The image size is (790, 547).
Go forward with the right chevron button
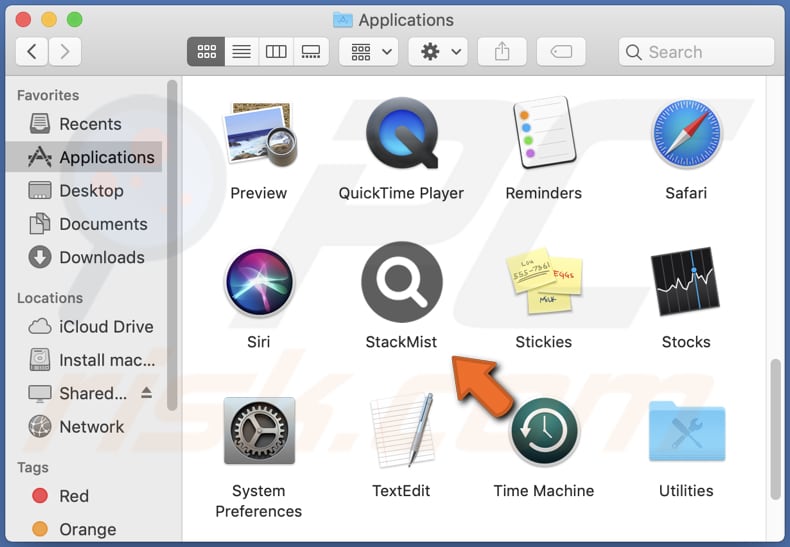tap(64, 51)
